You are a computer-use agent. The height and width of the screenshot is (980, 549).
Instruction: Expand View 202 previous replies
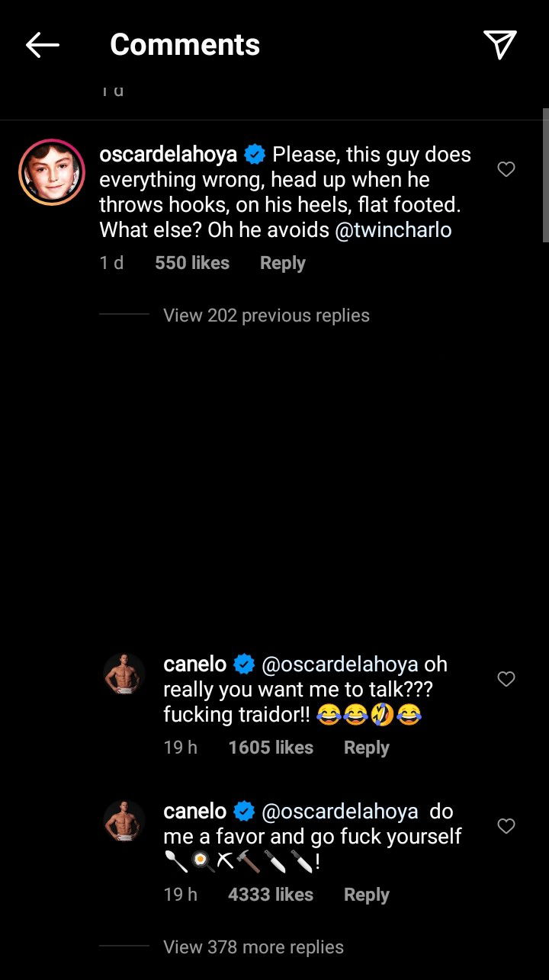tap(266, 315)
